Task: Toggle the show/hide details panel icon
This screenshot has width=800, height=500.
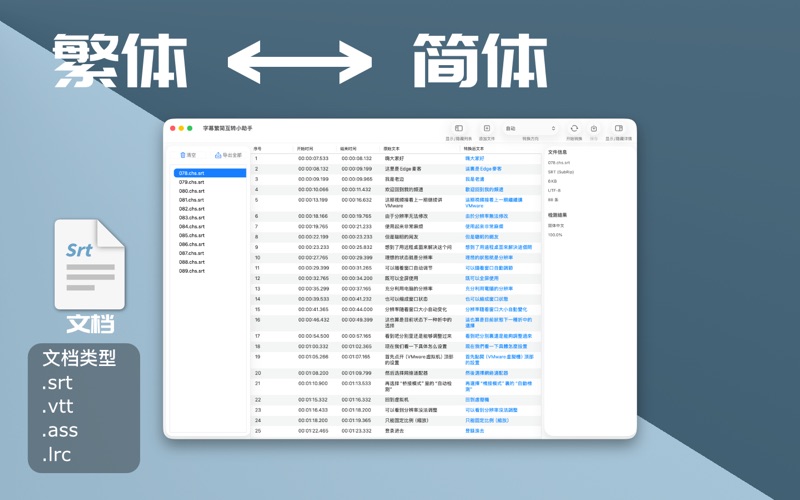Action: click(618, 129)
